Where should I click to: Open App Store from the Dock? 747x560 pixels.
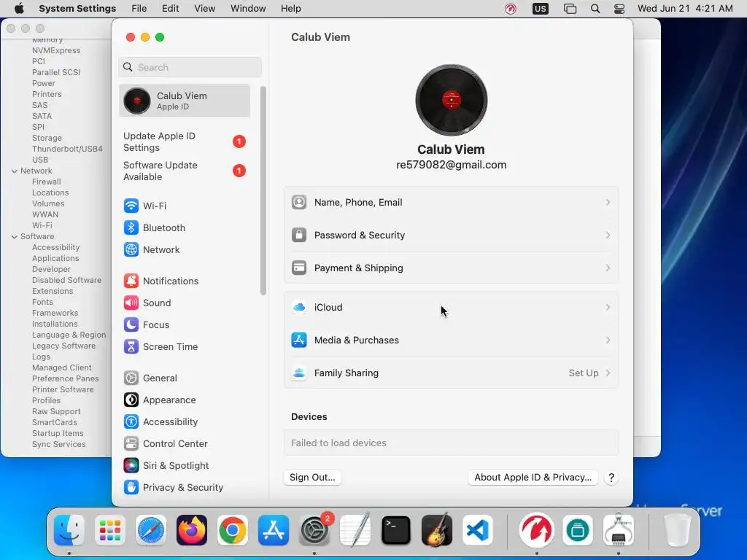click(274, 530)
